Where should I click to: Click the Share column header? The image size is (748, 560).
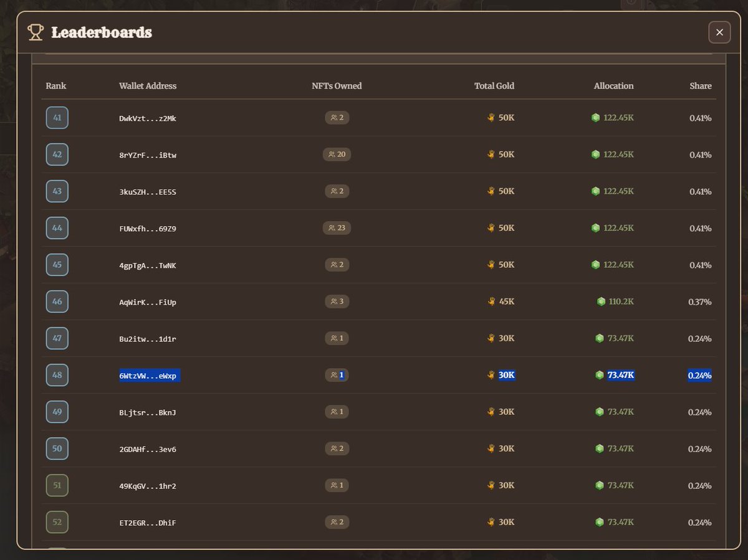(701, 86)
